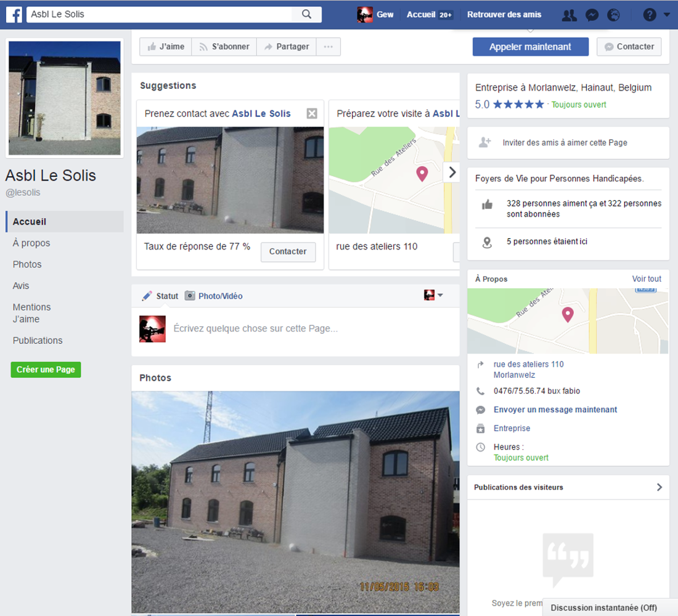Click the directions arrow icon
The image size is (678, 616).
[x=480, y=365]
